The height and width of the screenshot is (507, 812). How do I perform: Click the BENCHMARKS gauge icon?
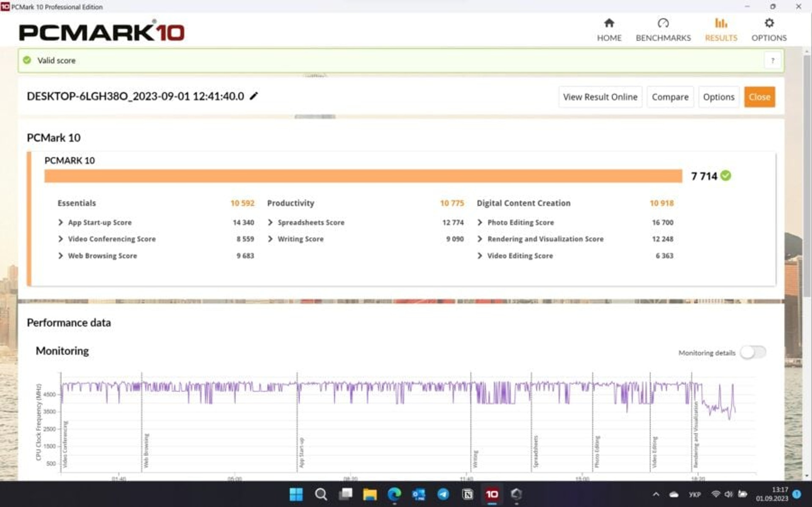(663, 23)
